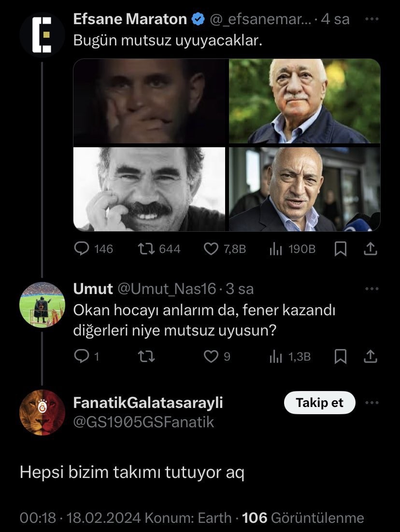The width and height of the screenshot is (400, 532).
Task: Open Efsane Maraton's profile avatar
Action: [x=43, y=35]
